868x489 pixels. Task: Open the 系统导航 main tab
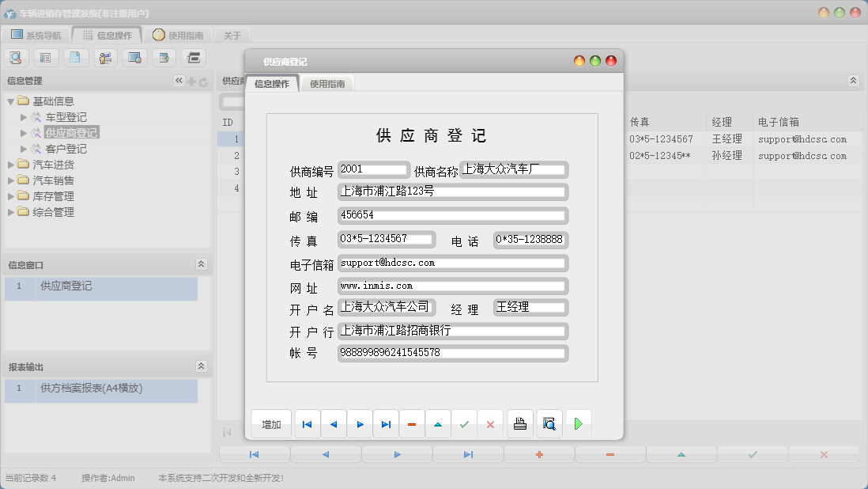click(x=36, y=35)
